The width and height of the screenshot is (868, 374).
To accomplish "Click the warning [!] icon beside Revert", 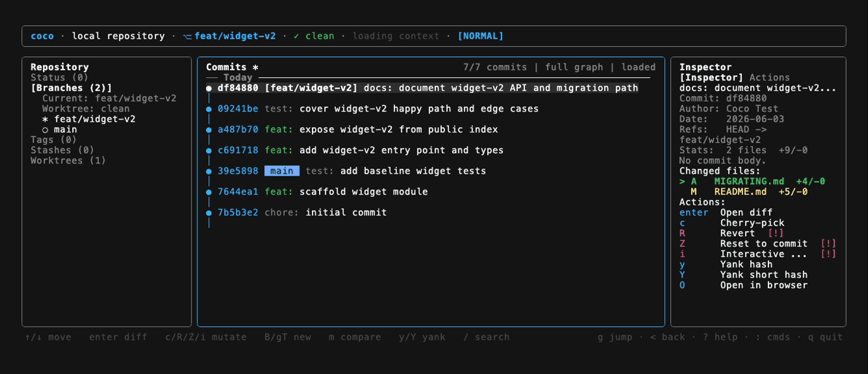I will 775,233.
